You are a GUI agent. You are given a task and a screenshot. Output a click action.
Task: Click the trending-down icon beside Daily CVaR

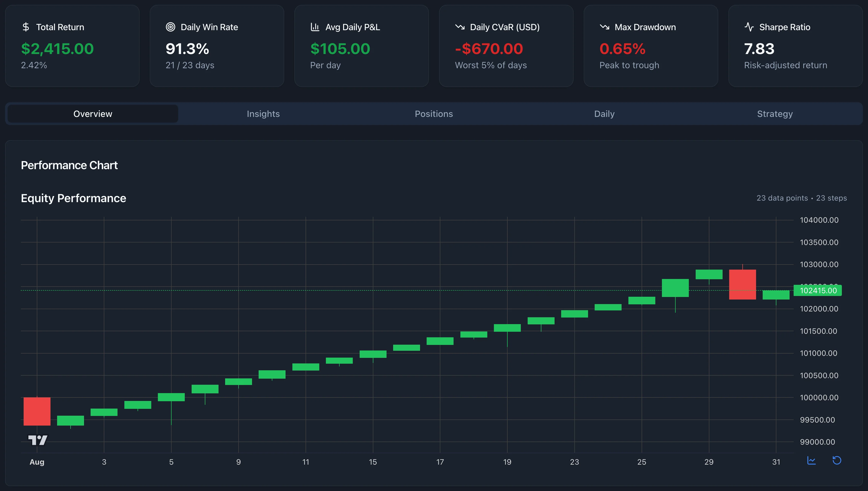tap(460, 27)
